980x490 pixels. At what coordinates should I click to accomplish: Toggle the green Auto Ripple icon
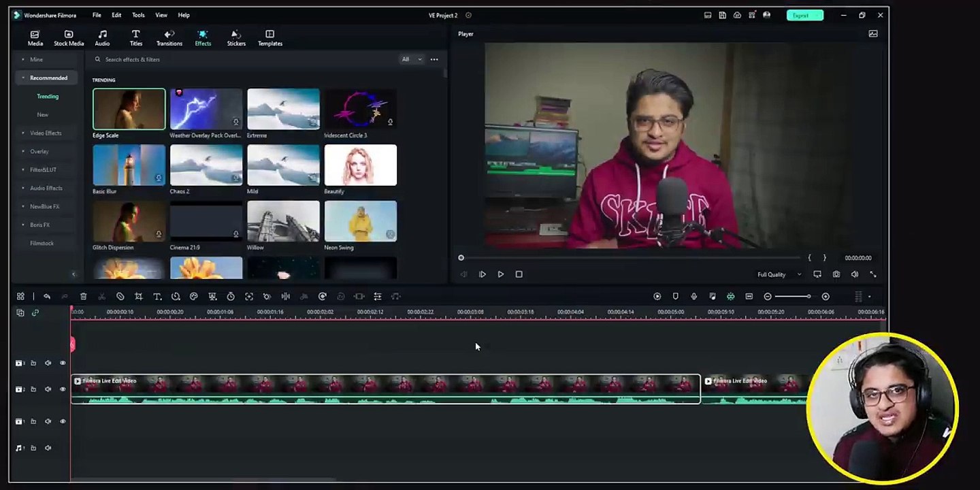tap(730, 297)
